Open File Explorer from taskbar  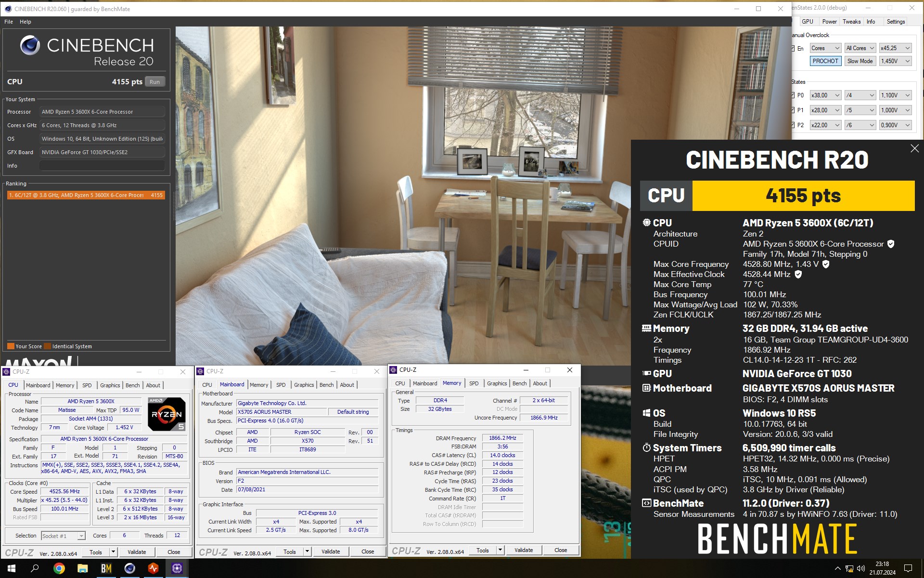(82, 568)
